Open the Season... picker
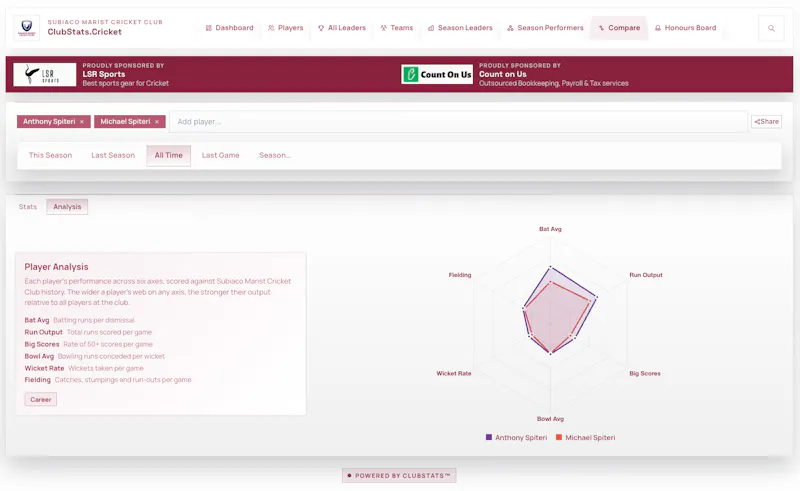Image resolution: width=800 pixels, height=491 pixels. [274, 155]
